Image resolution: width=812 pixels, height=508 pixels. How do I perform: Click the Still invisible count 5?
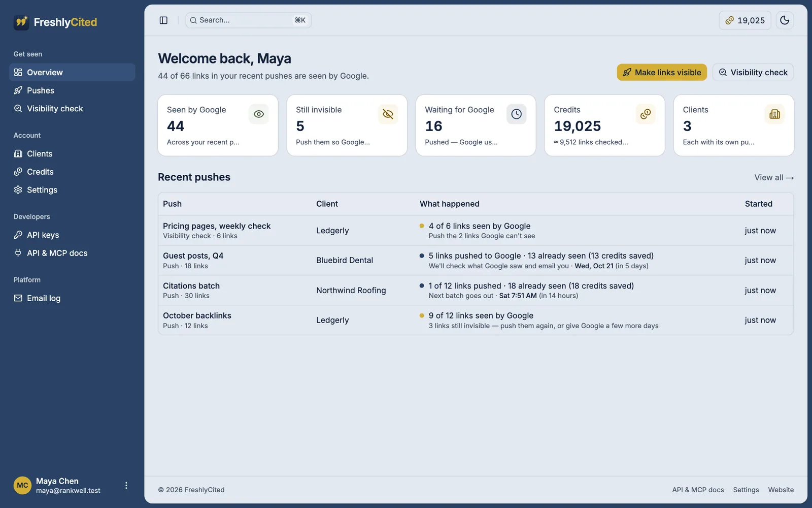[300, 126]
